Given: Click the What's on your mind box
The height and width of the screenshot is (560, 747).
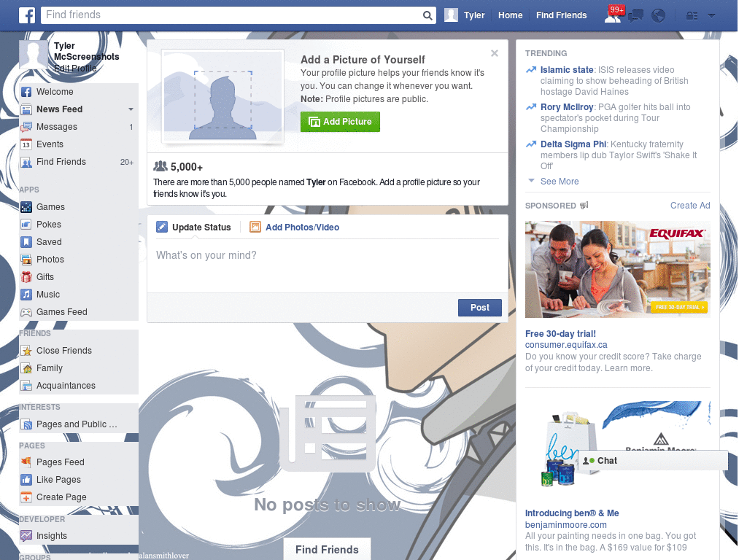Looking at the screenshot, I should pyautogui.click(x=328, y=265).
